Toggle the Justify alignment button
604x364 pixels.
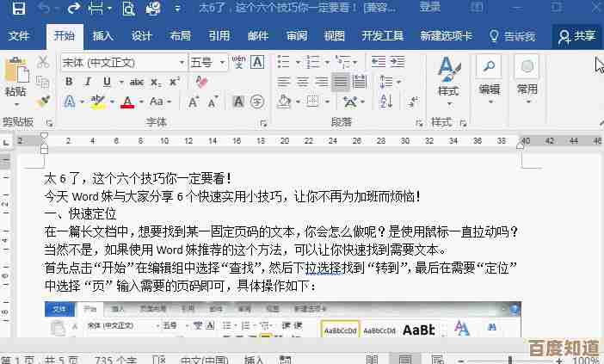click(340, 82)
